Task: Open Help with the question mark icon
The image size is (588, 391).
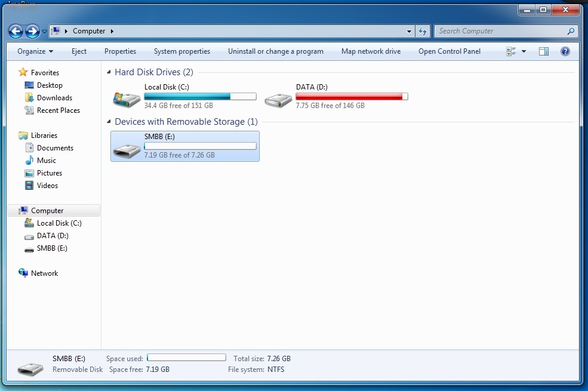Action: (x=565, y=51)
